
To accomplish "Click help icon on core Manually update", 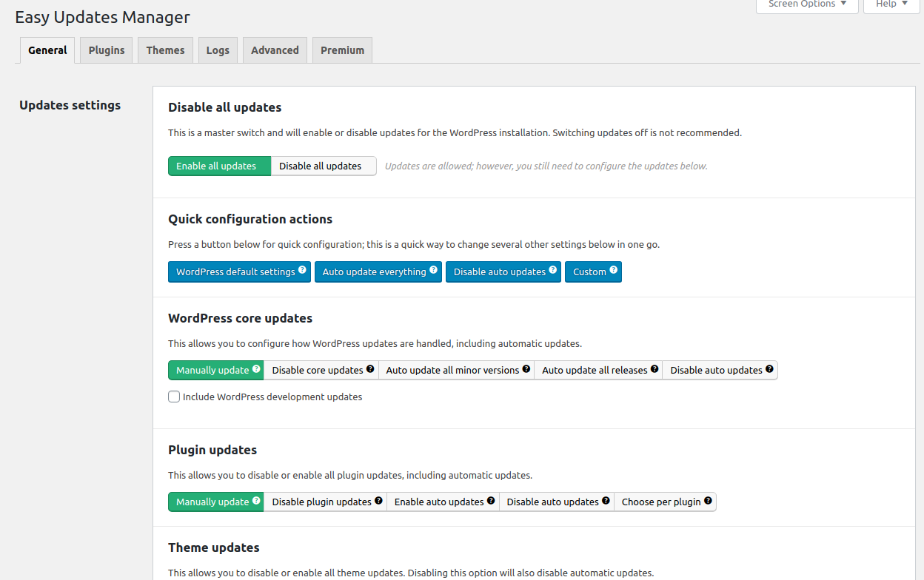I will click(x=256, y=369).
